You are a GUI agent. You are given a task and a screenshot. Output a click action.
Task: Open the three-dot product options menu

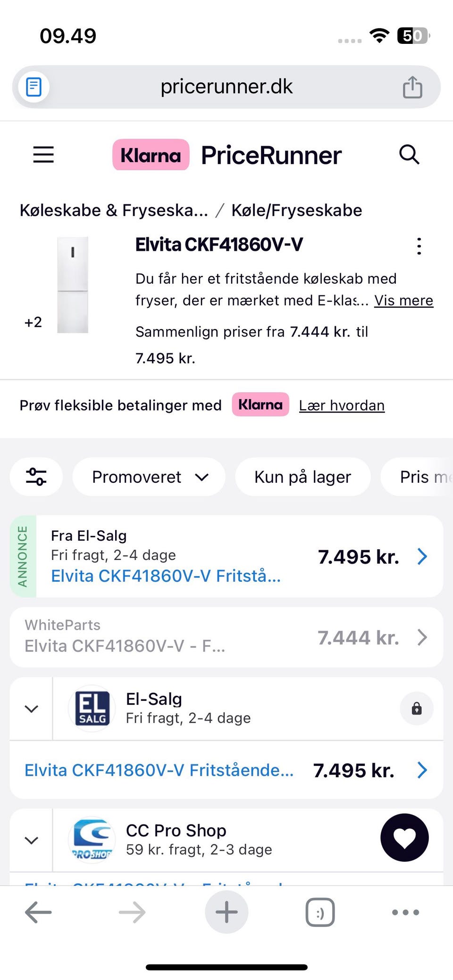[419, 246]
